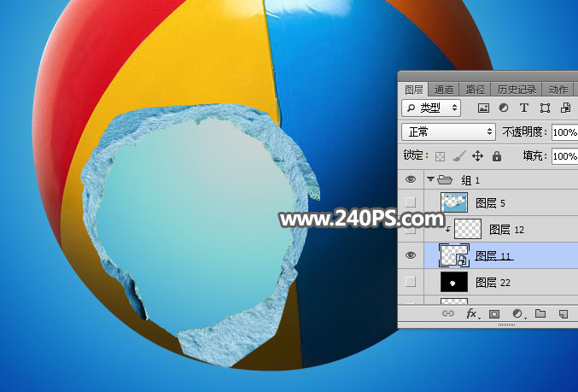
Task: Open the 正常 blend mode dropdown
Action: [448, 132]
